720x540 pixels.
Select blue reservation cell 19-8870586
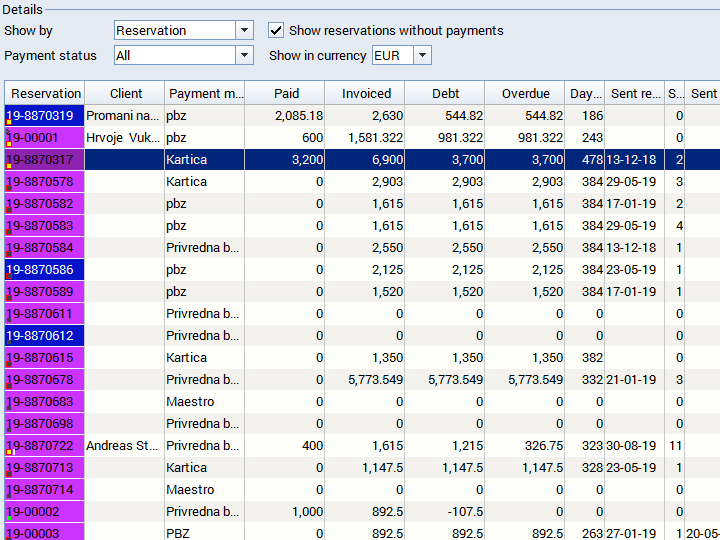click(x=46, y=270)
